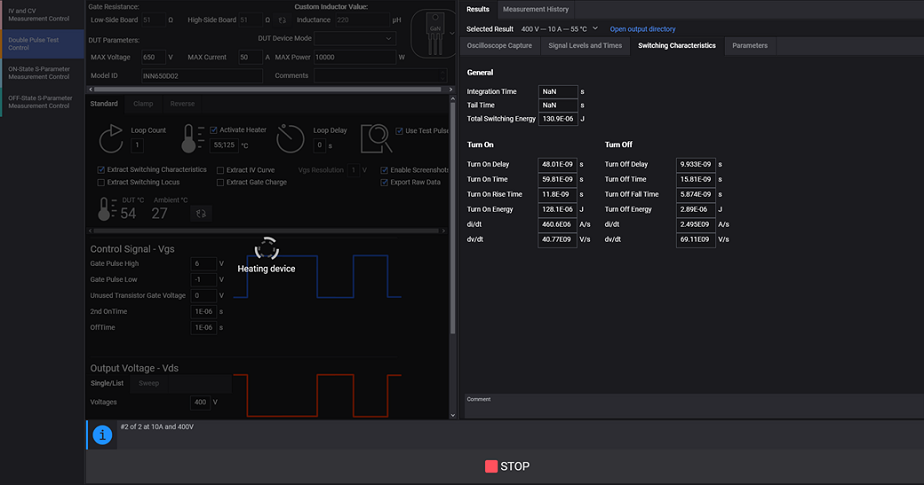The height and width of the screenshot is (485, 924).
Task: Click the Test Pulse magnifier icon
Action: click(x=376, y=138)
